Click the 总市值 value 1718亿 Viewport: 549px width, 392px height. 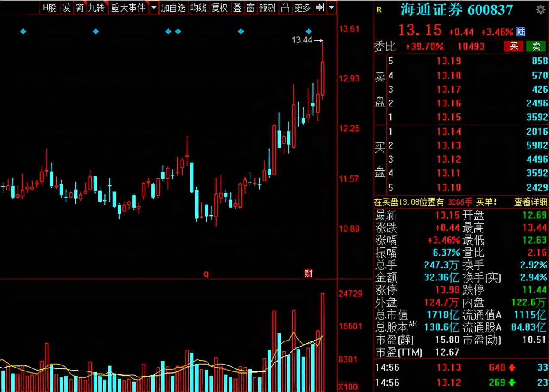click(x=443, y=315)
